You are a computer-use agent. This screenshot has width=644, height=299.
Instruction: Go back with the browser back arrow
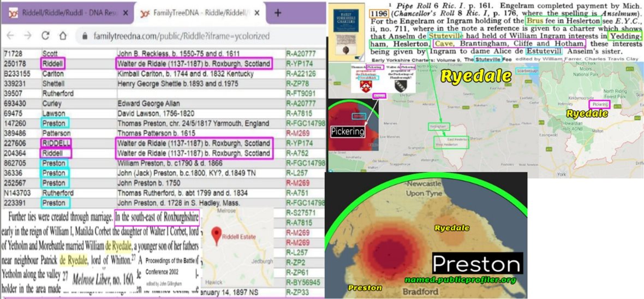pyautogui.click(x=10, y=35)
